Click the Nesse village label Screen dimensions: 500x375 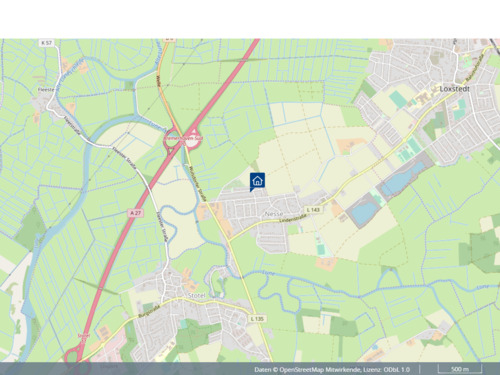pyautogui.click(x=274, y=213)
